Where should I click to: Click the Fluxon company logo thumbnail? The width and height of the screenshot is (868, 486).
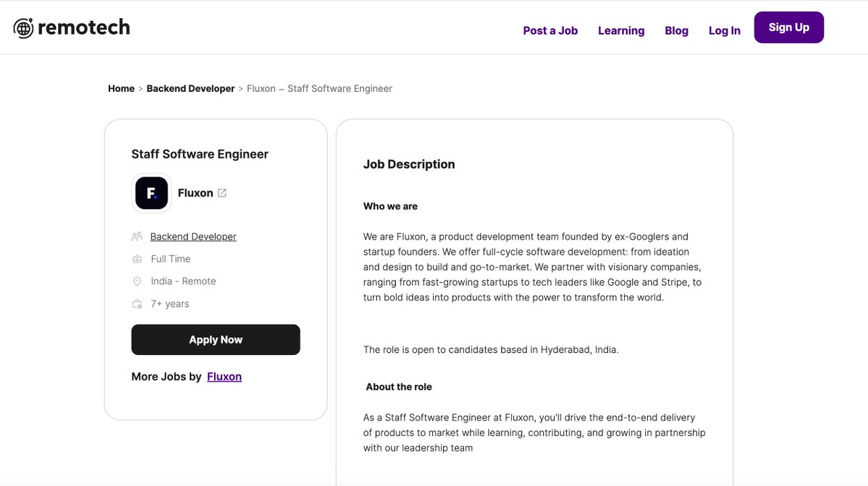tap(151, 192)
